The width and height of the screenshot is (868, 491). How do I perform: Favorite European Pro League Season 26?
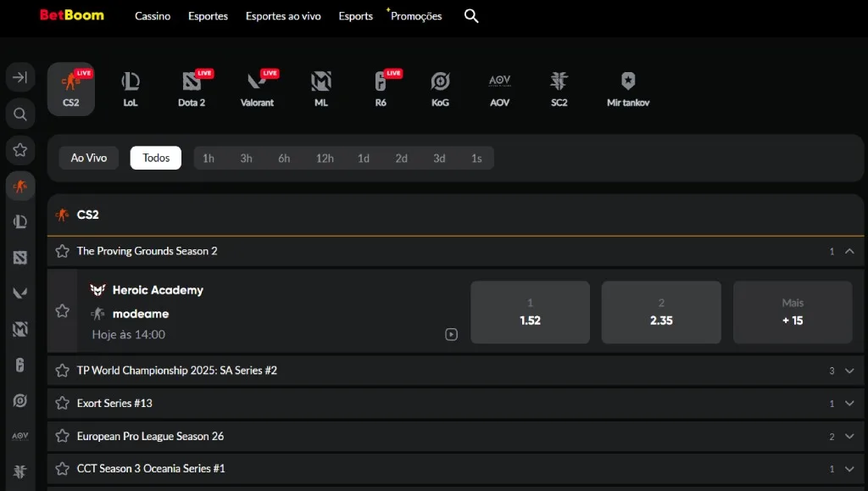[x=63, y=436]
